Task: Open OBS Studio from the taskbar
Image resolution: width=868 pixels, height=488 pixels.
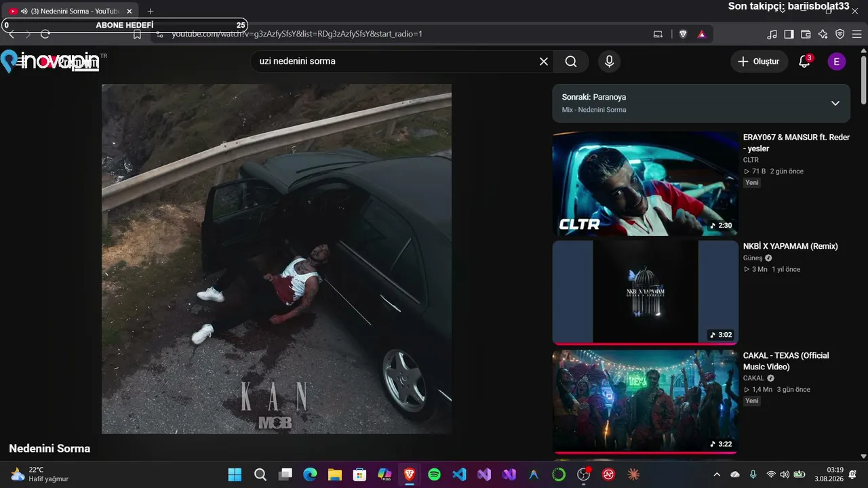Action: pos(584,474)
